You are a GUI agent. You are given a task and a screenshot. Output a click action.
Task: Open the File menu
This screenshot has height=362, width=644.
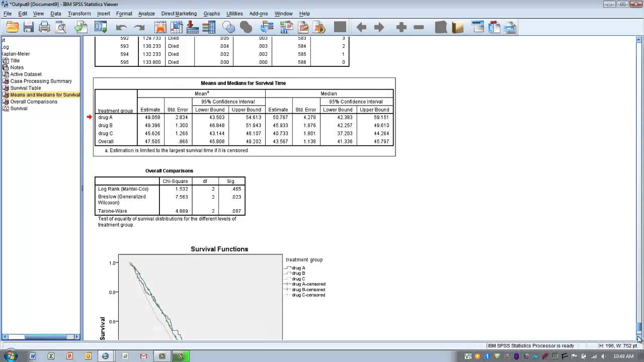[8, 14]
